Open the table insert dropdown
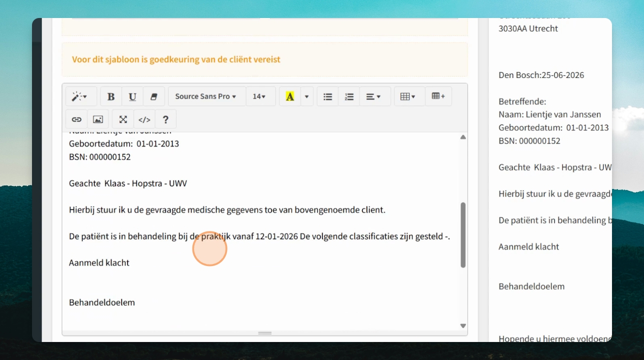The width and height of the screenshot is (644, 360). coord(409,96)
